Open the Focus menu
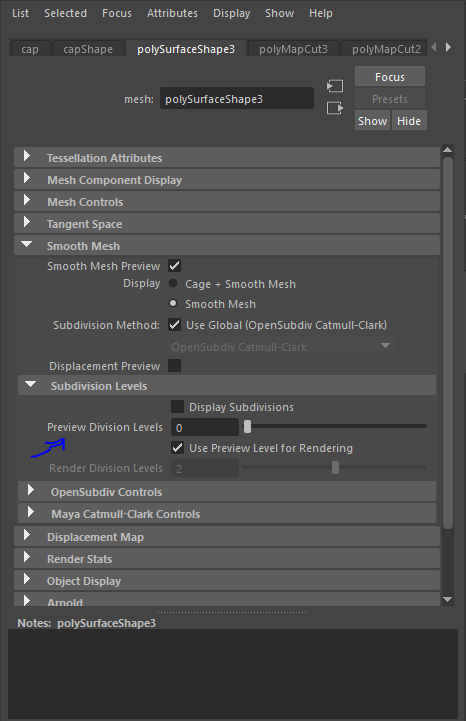Screen dimensions: 466x721 (x=117, y=13)
